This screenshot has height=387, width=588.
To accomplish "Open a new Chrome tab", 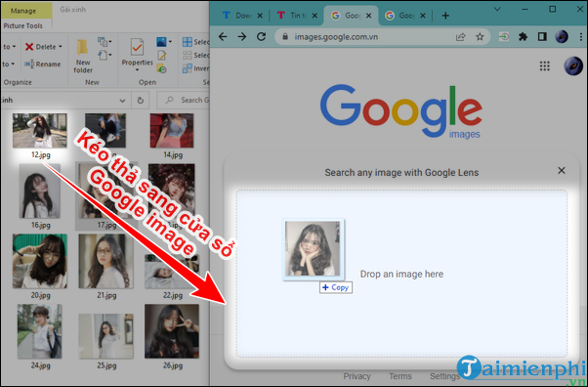I will tap(445, 16).
